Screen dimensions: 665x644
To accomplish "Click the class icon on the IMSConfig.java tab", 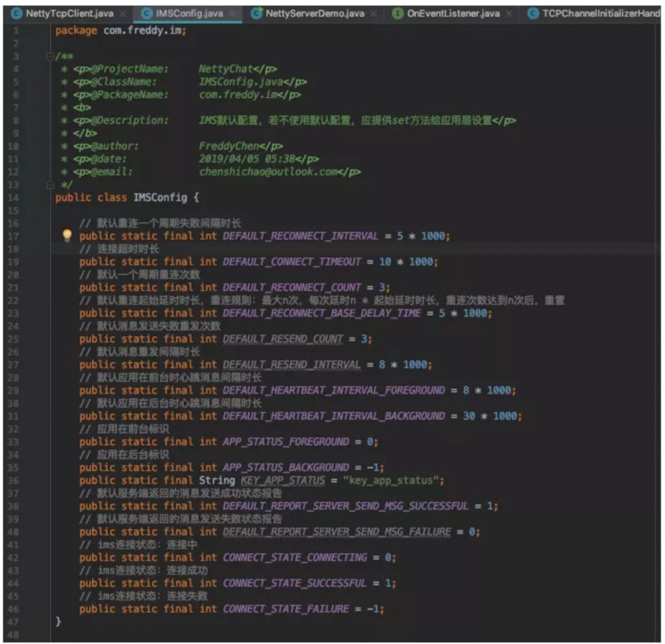I will pos(146,13).
